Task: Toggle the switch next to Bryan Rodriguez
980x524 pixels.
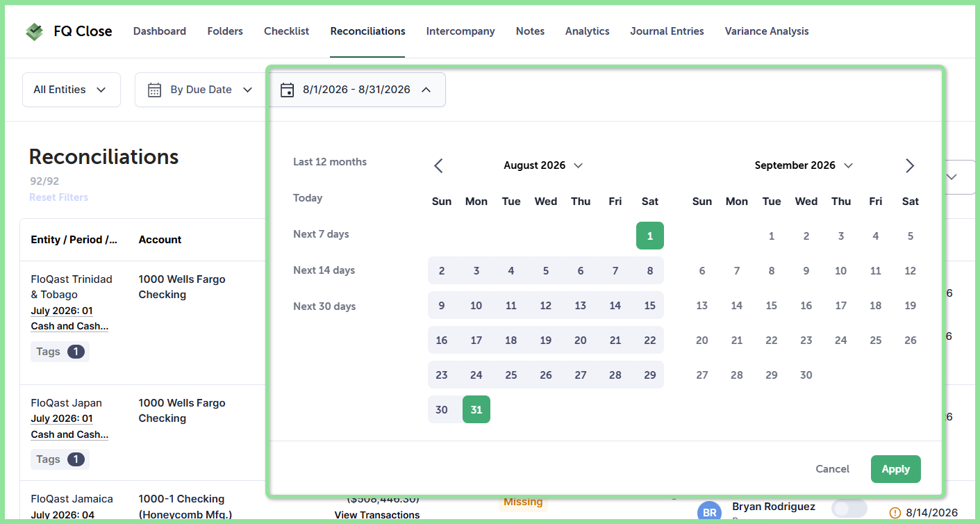Action: tap(849, 509)
